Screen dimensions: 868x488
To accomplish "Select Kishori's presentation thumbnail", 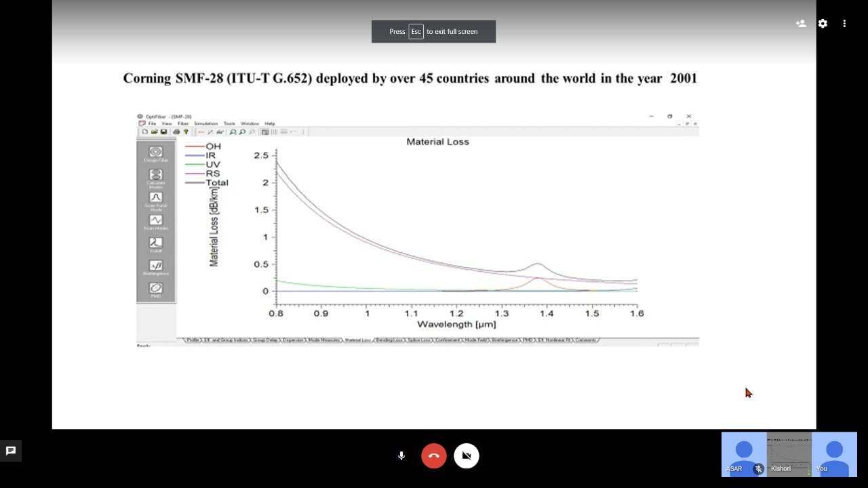I will [x=789, y=454].
